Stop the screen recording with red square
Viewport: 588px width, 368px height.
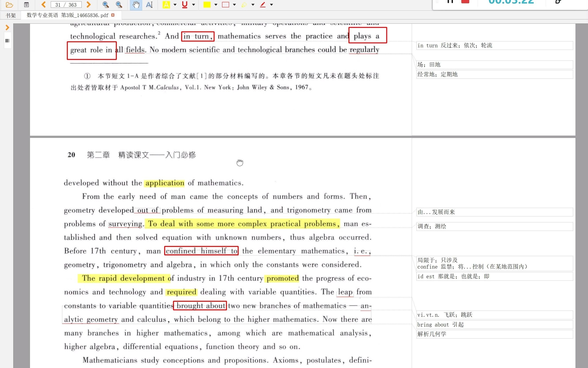[x=465, y=2]
